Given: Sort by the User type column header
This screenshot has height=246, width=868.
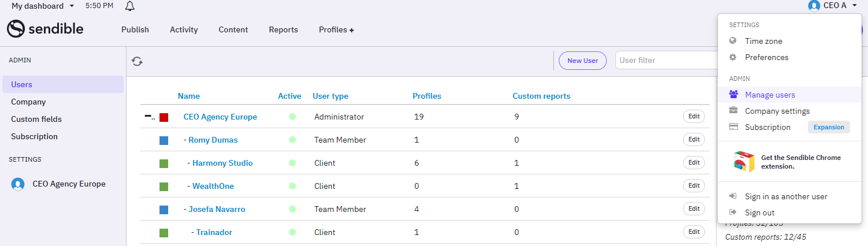Looking at the screenshot, I should click(331, 96).
